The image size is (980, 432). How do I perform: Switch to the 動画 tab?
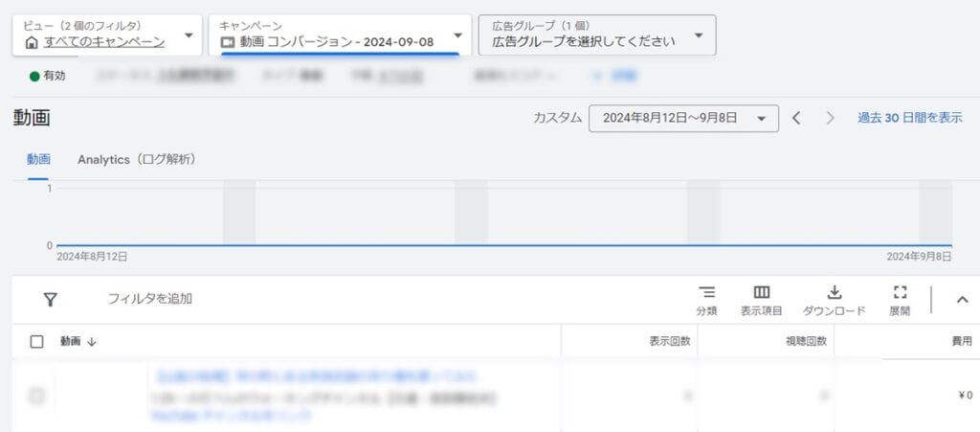click(38, 160)
